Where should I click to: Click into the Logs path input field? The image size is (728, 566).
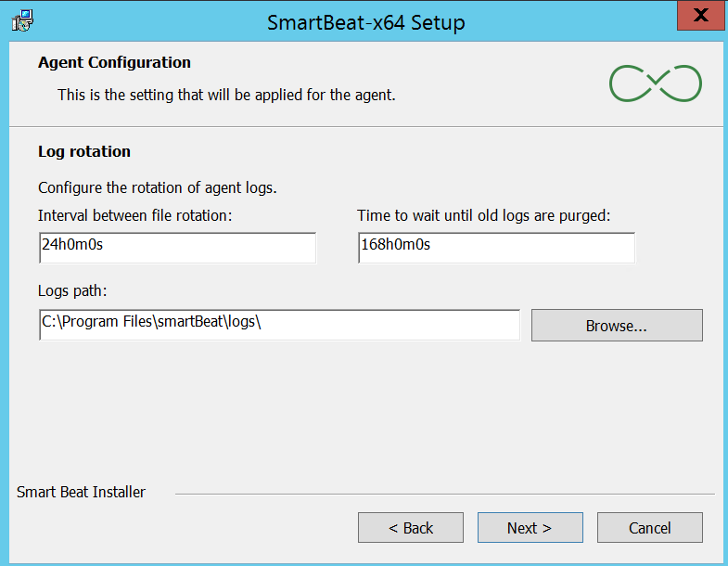(279, 325)
